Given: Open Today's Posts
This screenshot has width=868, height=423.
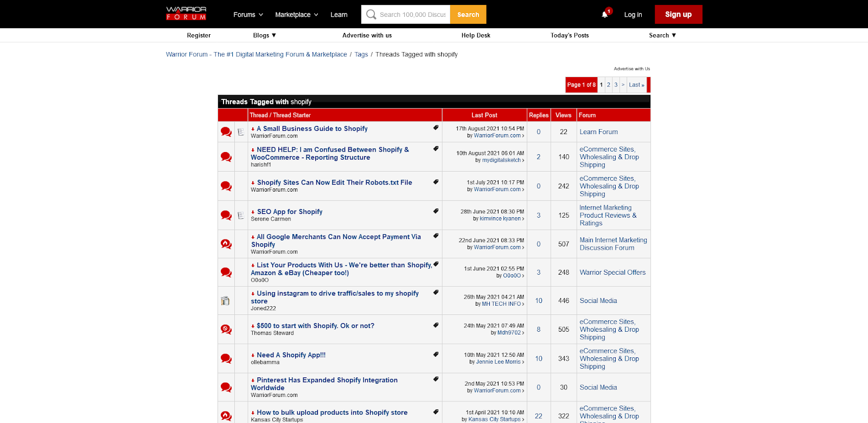Looking at the screenshot, I should point(569,35).
